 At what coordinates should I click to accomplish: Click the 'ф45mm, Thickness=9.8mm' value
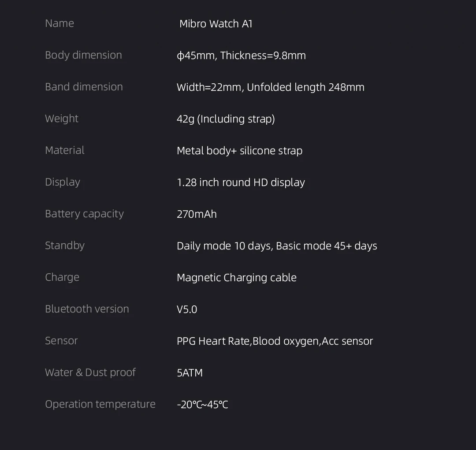[x=241, y=56]
